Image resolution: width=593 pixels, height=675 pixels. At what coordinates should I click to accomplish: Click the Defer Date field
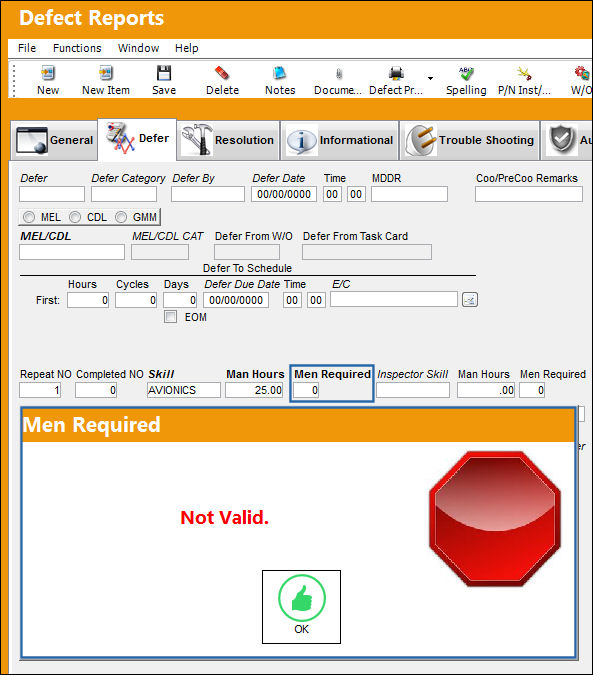click(284, 194)
